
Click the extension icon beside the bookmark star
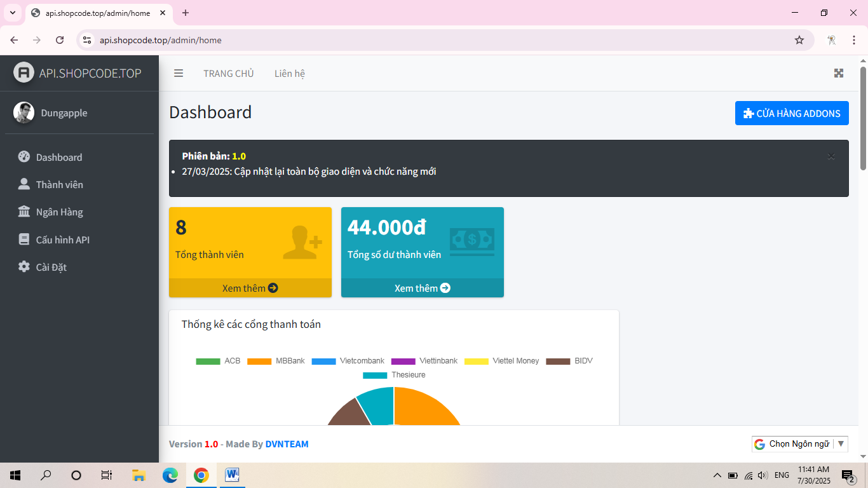[x=831, y=40]
